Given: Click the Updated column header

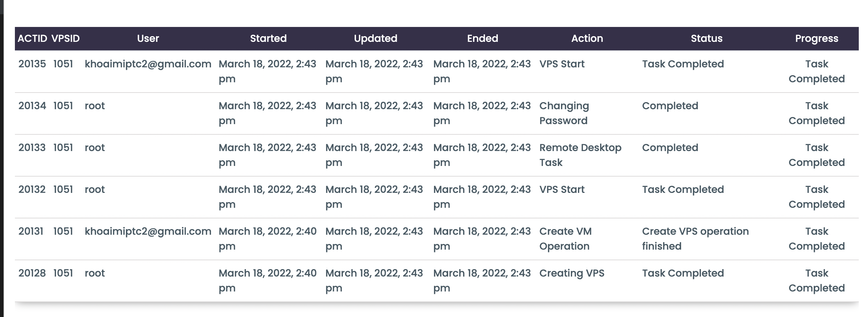Looking at the screenshot, I should click(375, 38).
